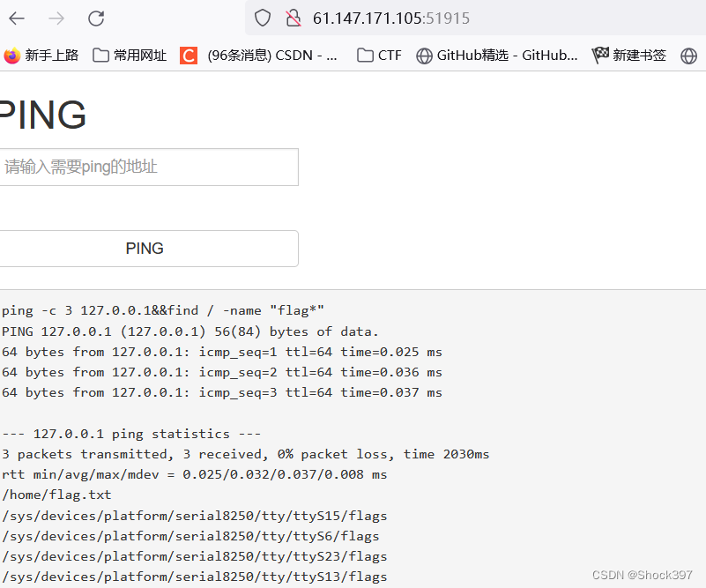Submit with the PING button
The width and height of the screenshot is (706, 588).
(x=149, y=249)
